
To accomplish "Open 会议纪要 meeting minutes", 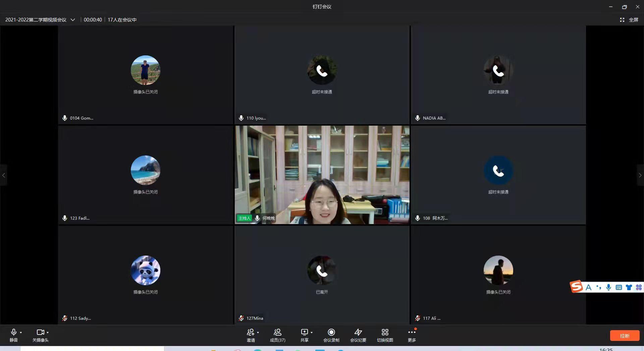I will click(358, 335).
